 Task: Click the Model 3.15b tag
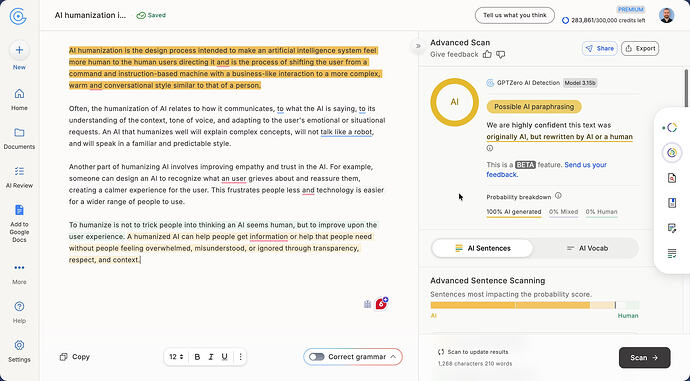[x=580, y=83]
